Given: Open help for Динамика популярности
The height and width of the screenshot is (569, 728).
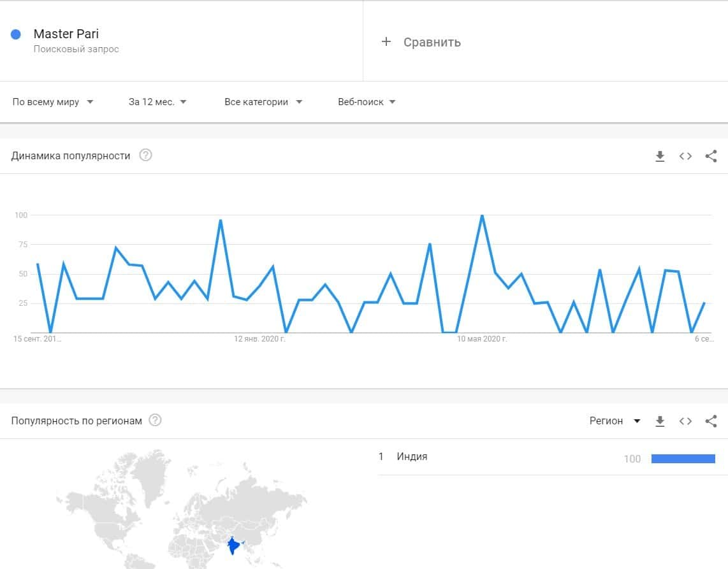Looking at the screenshot, I should click(x=145, y=155).
